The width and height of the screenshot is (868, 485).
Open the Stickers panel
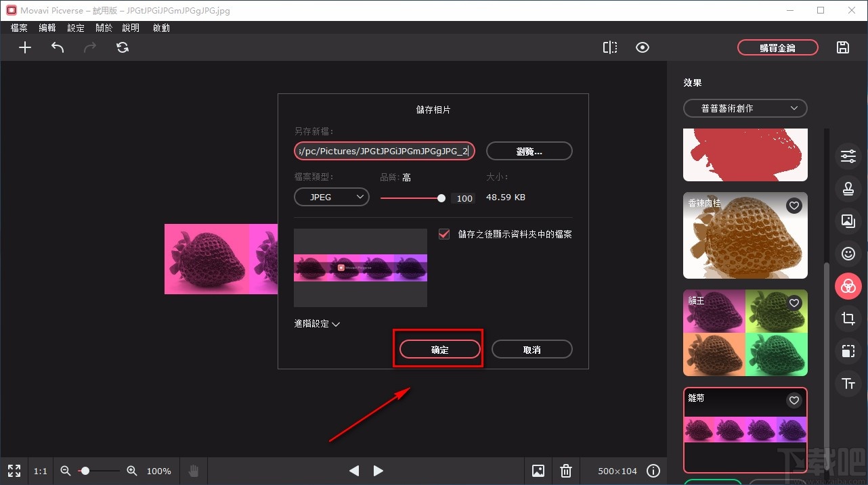coord(848,254)
